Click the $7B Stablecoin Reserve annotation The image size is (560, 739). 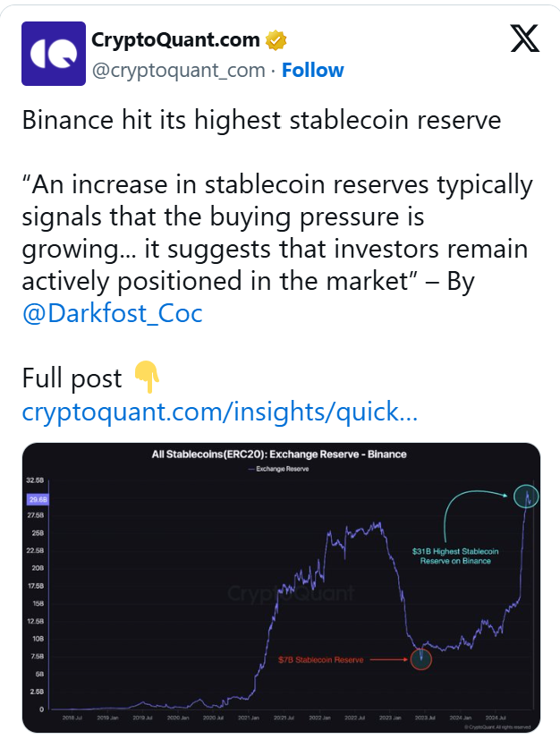tap(320, 660)
